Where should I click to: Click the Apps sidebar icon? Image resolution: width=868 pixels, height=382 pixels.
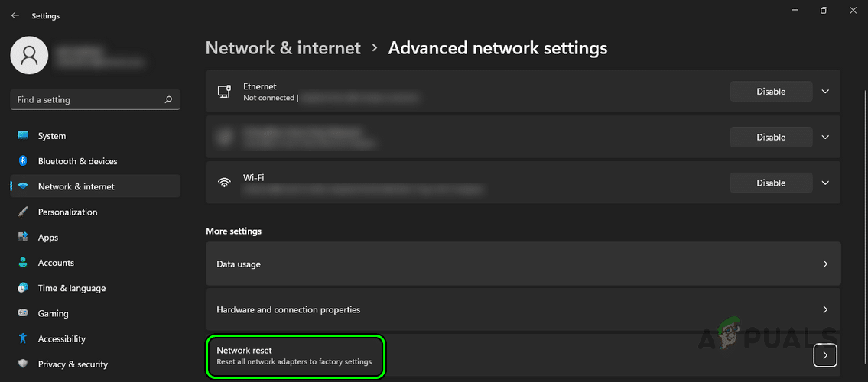pos(23,238)
